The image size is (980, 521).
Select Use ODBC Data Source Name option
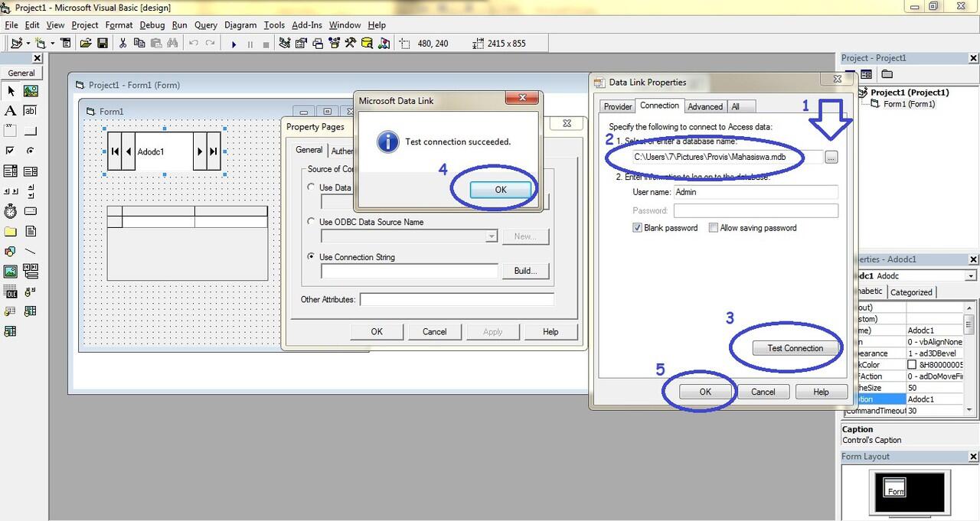coord(311,222)
